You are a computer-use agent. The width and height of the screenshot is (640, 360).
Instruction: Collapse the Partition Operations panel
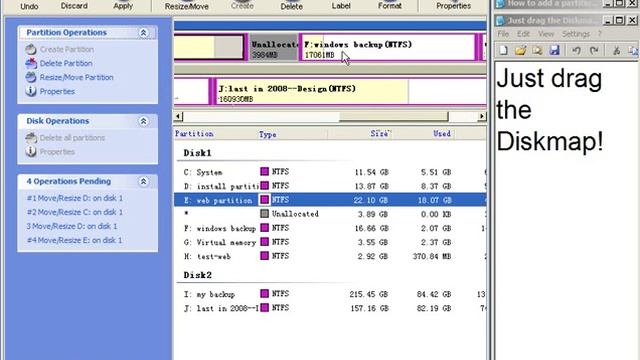(143, 33)
